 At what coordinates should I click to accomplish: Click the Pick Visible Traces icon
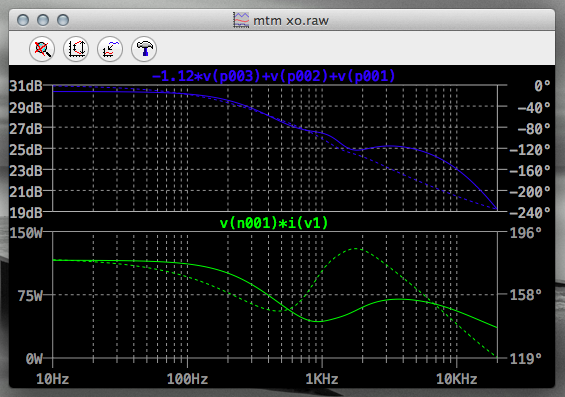(110, 49)
